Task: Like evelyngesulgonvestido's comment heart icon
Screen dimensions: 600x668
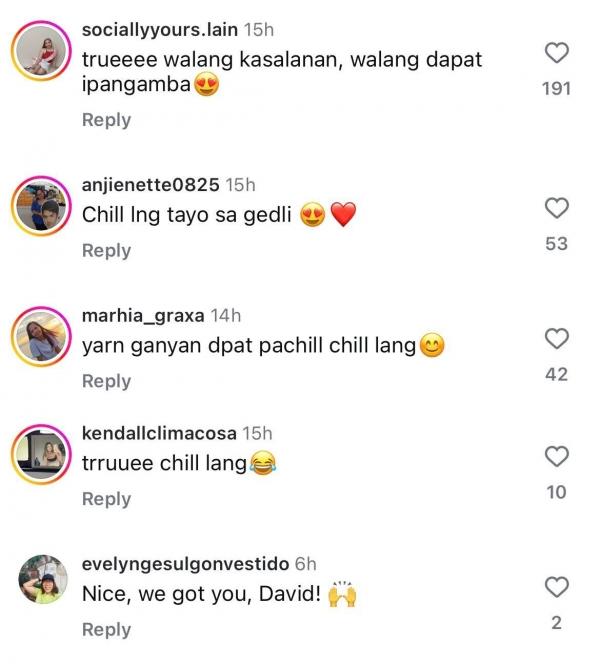Action: click(x=557, y=587)
